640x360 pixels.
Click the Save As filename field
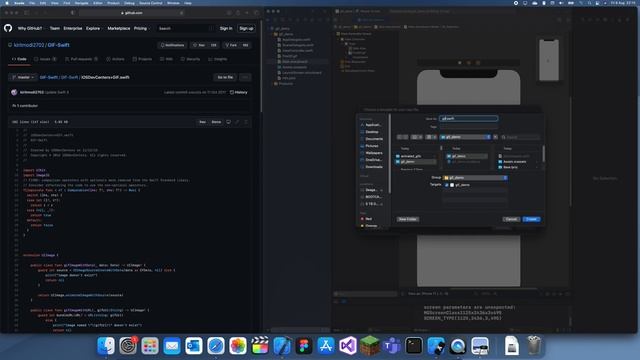pos(469,118)
